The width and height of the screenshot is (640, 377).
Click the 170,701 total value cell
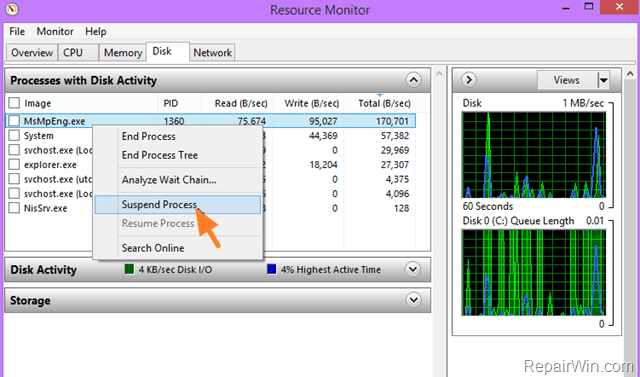point(392,121)
